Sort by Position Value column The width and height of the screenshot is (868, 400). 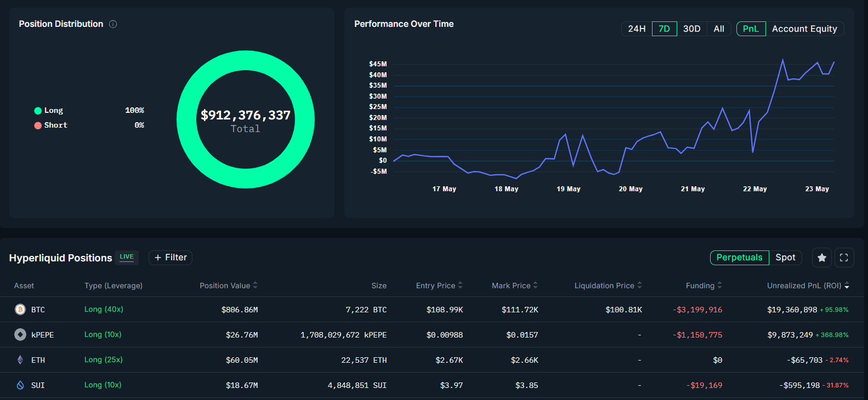tap(229, 285)
